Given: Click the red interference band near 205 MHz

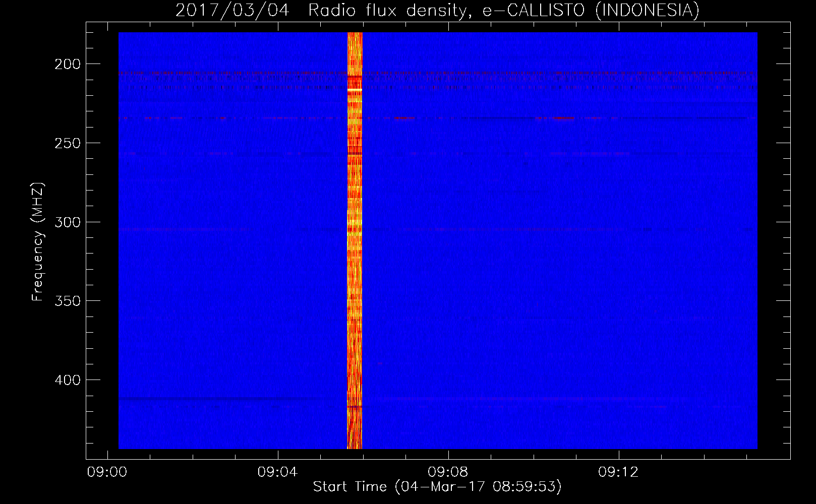Looking at the screenshot, I should [437, 73].
